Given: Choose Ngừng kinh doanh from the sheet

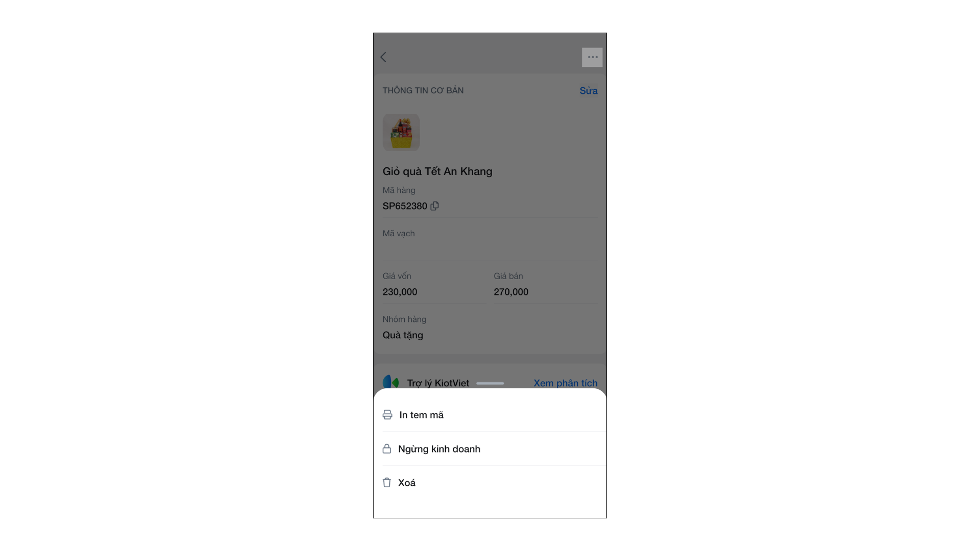Looking at the screenshot, I should (x=490, y=448).
